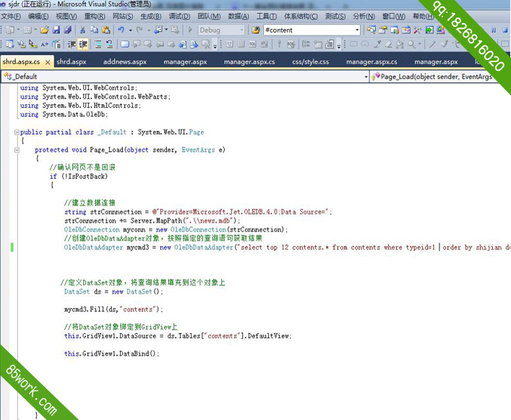This screenshot has height=420, width=511.
Task: Open the 工具(T) menu
Action: (267, 17)
